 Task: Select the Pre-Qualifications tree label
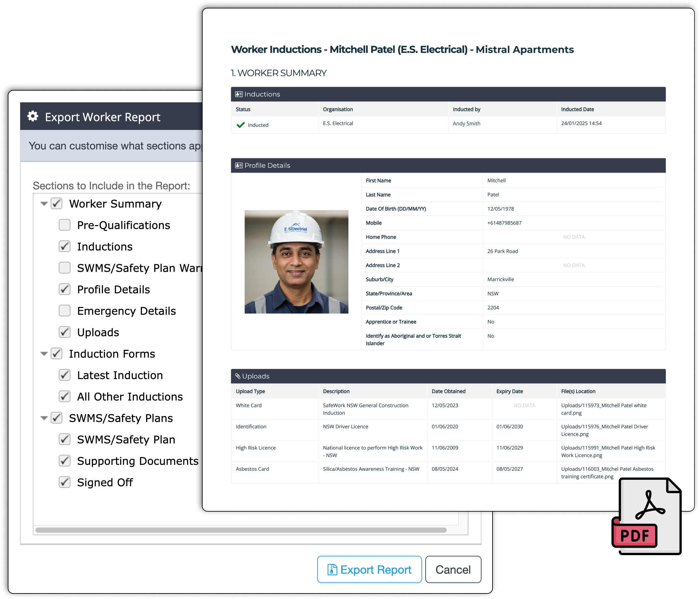(x=124, y=225)
